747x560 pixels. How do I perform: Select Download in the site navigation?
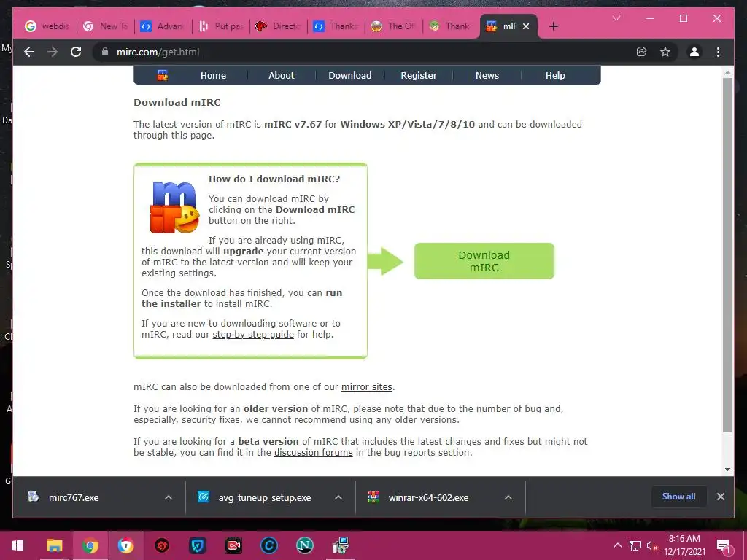tap(349, 75)
